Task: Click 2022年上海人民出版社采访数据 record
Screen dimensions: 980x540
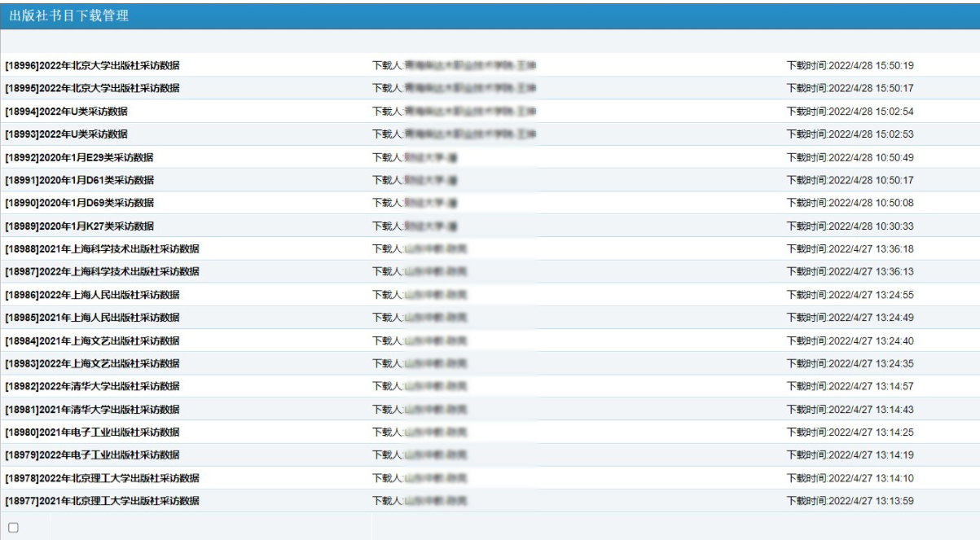Action: click(x=92, y=295)
